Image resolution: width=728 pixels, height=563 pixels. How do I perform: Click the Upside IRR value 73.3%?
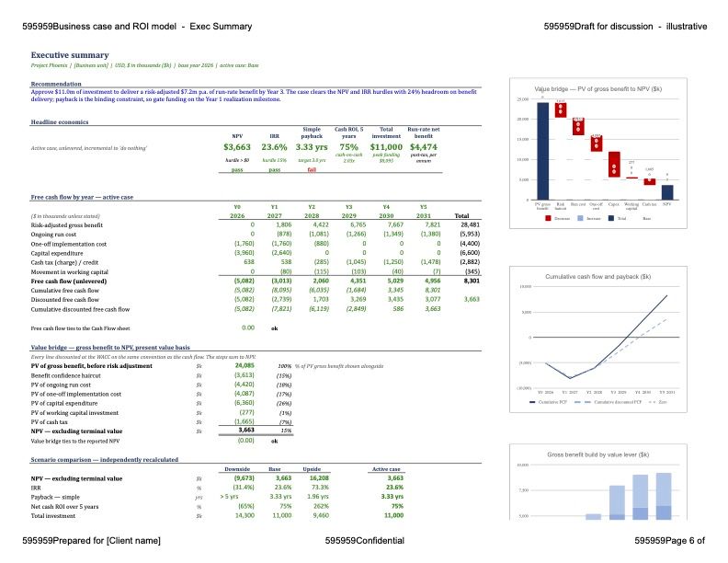coord(320,488)
